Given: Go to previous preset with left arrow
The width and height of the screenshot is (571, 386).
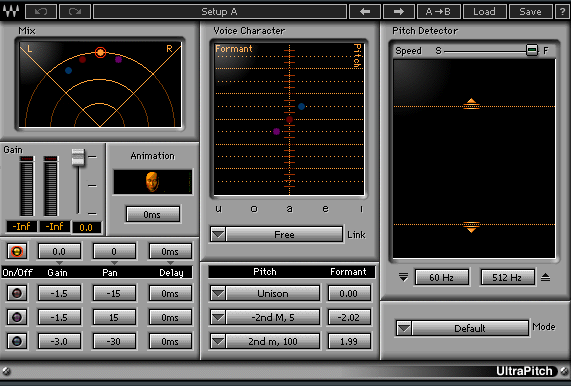Looking at the screenshot, I should point(365,12).
